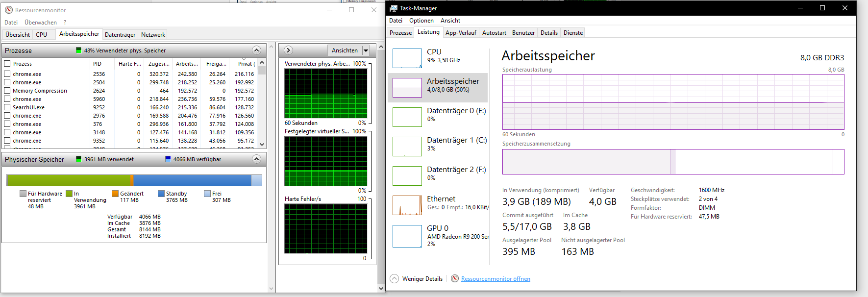Click the Ressourcenmonitor icon beside the link
Screen dimensions: 868x297
[455, 279]
